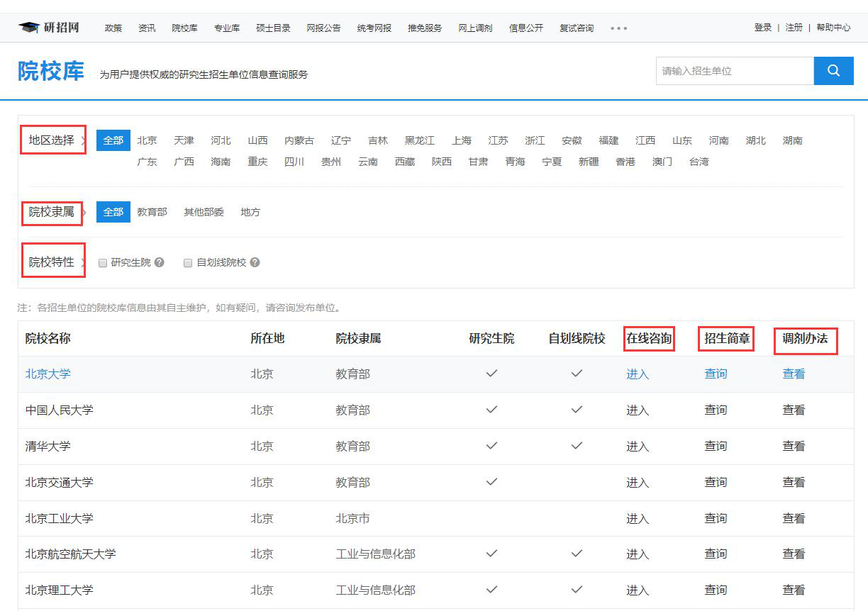Open the 硕士目录 menu item
Viewport: 868px width, 611px height.
pos(272,28)
